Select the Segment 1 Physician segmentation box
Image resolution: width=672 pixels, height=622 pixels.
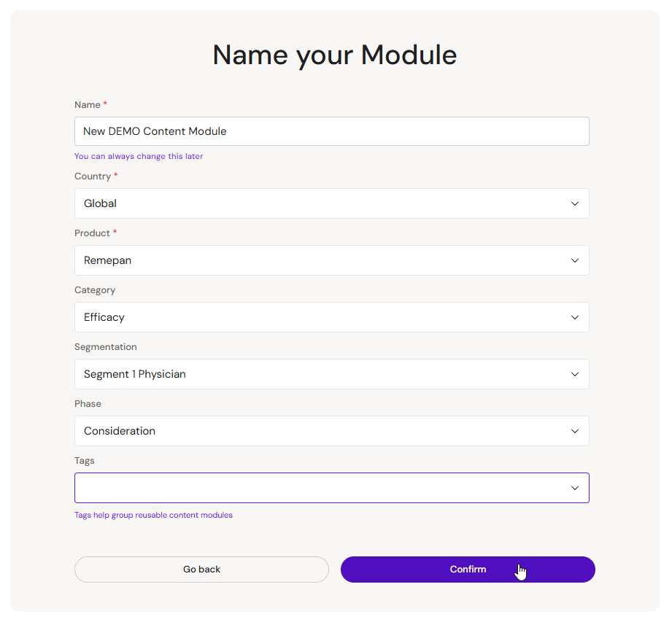pyautogui.click(x=332, y=374)
